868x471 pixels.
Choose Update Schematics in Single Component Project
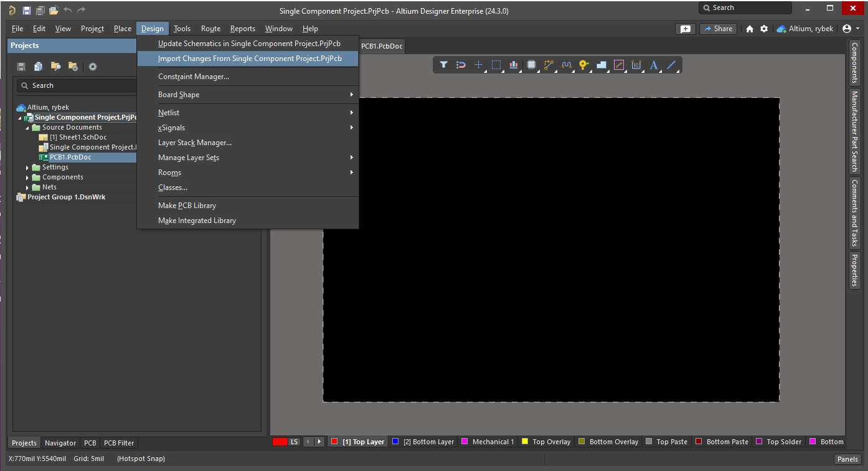pyautogui.click(x=248, y=44)
